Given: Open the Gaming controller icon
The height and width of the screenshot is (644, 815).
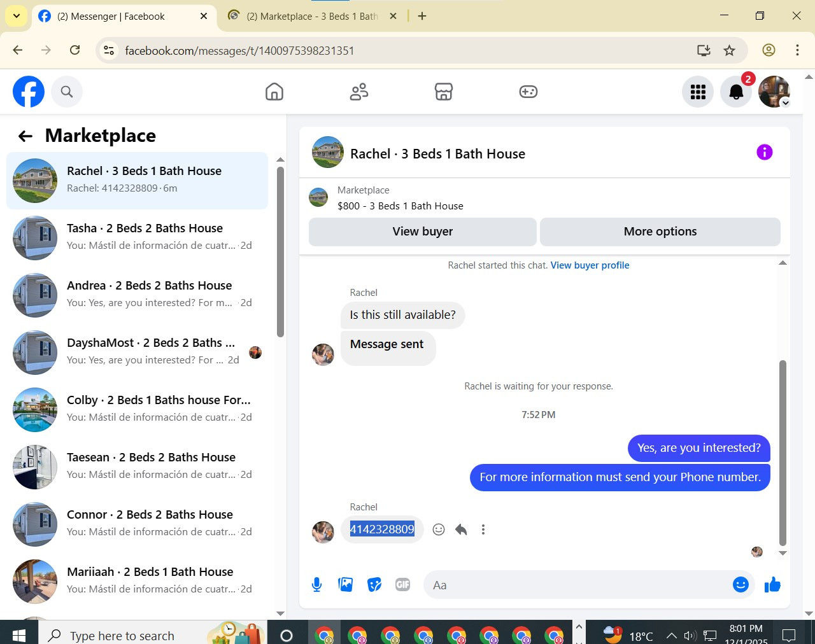Looking at the screenshot, I should coord(528,92).
